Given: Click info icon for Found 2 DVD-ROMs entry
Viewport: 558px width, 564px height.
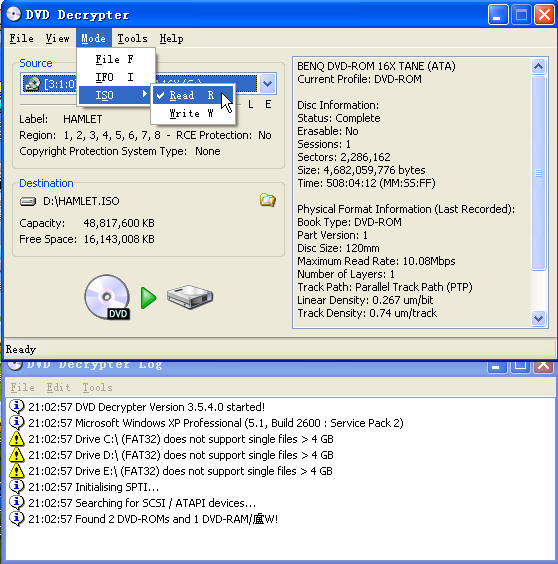Looking at the screenshot, I should (x=17, y=519).
